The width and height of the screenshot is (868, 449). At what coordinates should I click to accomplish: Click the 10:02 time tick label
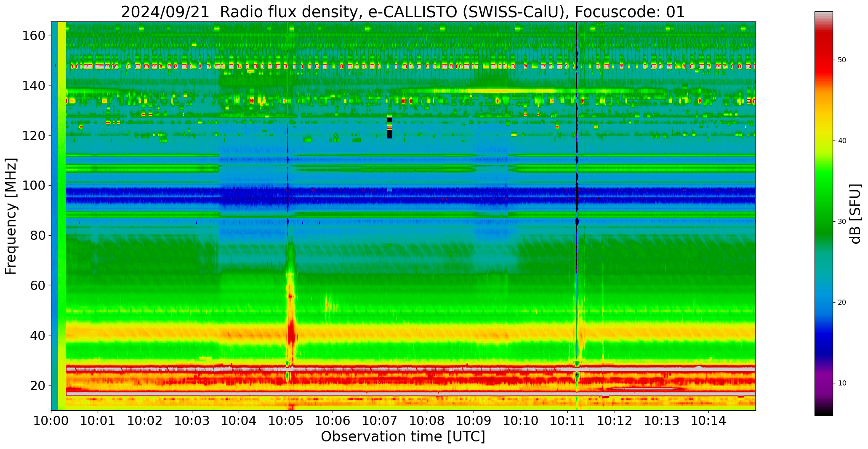tap(145, 420)
